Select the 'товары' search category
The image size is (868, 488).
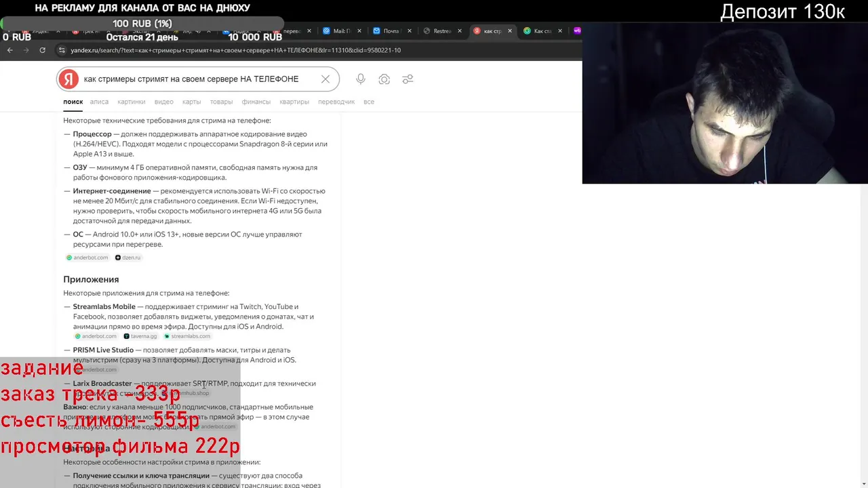(221, 102)
